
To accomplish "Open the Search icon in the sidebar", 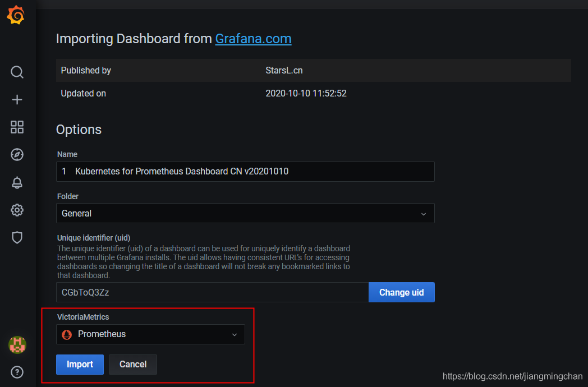I will (x=17, y=72).
